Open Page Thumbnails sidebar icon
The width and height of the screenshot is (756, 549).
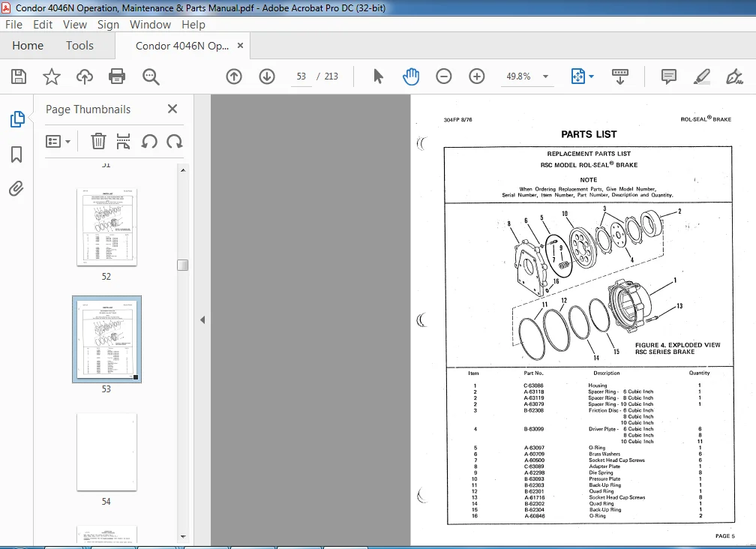coord(16,119)
